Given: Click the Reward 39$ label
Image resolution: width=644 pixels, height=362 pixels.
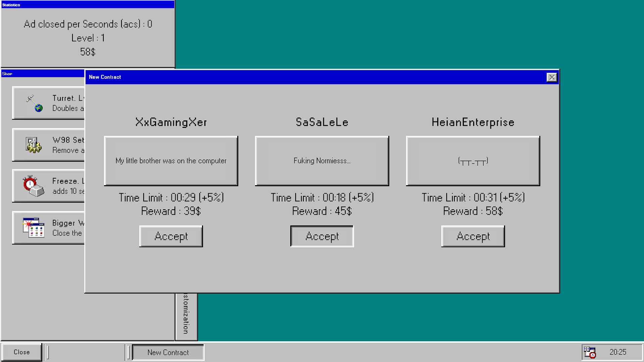Looking at the screenshot, I should pos(171,211).
